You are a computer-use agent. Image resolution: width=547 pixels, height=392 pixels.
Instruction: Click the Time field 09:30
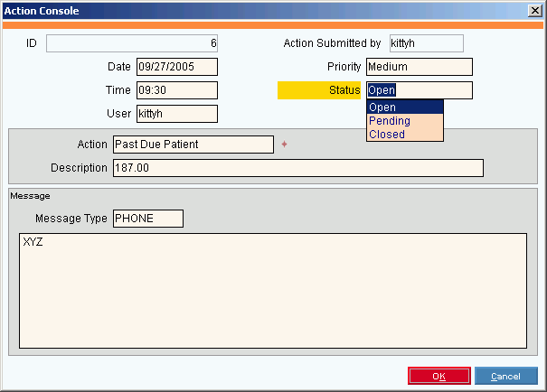(176, 89)
